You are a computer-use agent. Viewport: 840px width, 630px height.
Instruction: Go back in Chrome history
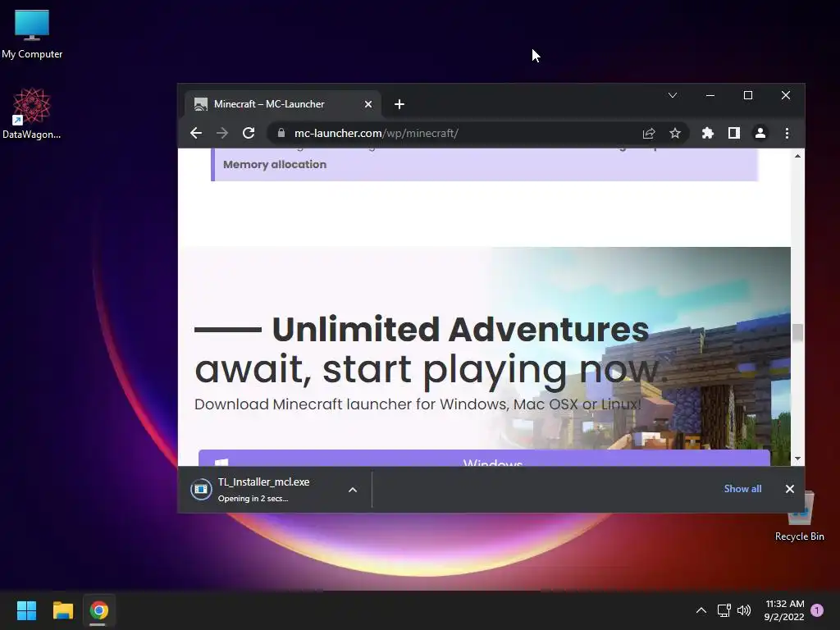point(196,133)
